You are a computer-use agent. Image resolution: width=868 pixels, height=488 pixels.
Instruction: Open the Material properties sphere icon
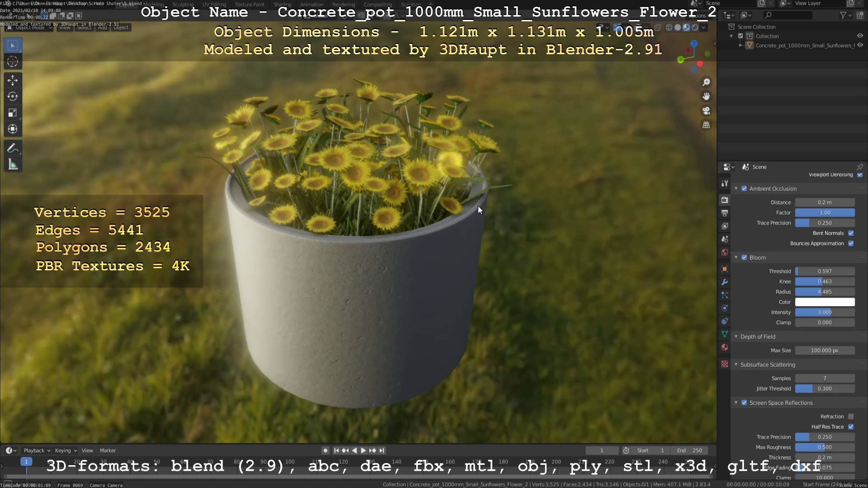tap(724, 347)
